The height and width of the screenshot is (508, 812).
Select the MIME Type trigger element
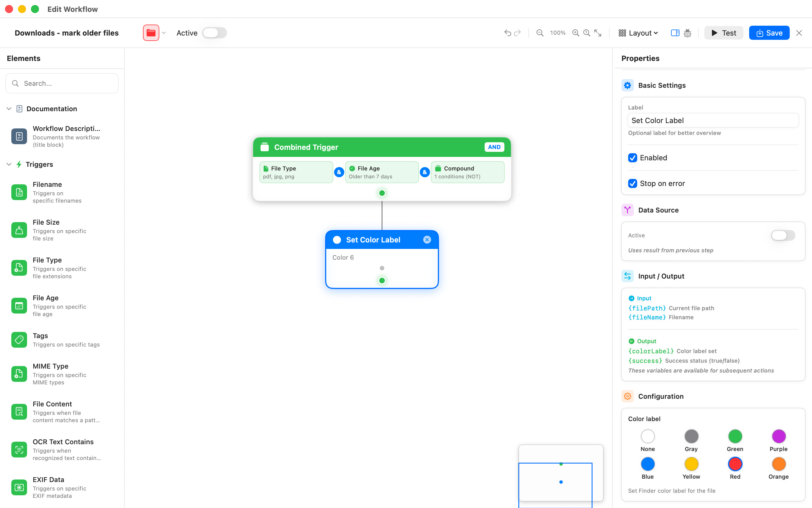(62, 374)
